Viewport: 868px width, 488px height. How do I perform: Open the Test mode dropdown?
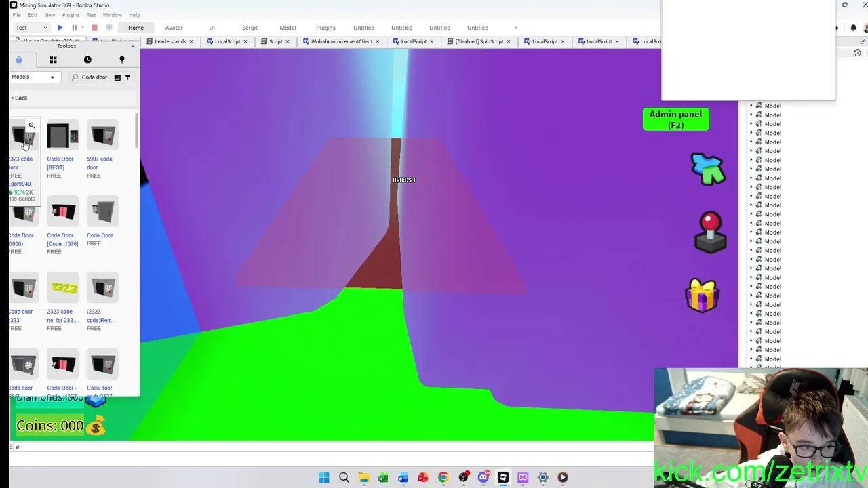(31, 28)
